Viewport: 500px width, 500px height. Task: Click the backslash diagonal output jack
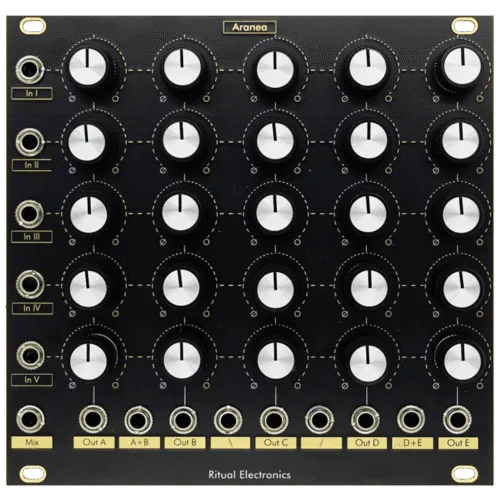[x=228, y=419]
